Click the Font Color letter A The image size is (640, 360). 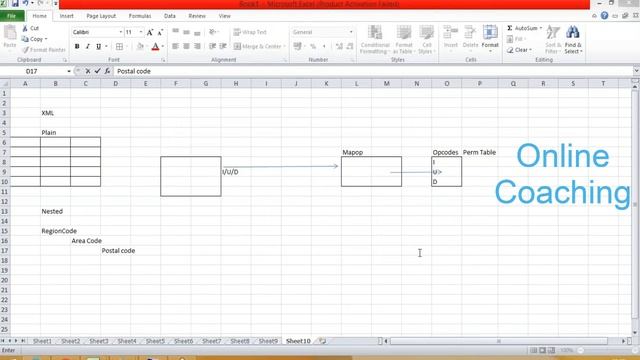pos(155,47)
